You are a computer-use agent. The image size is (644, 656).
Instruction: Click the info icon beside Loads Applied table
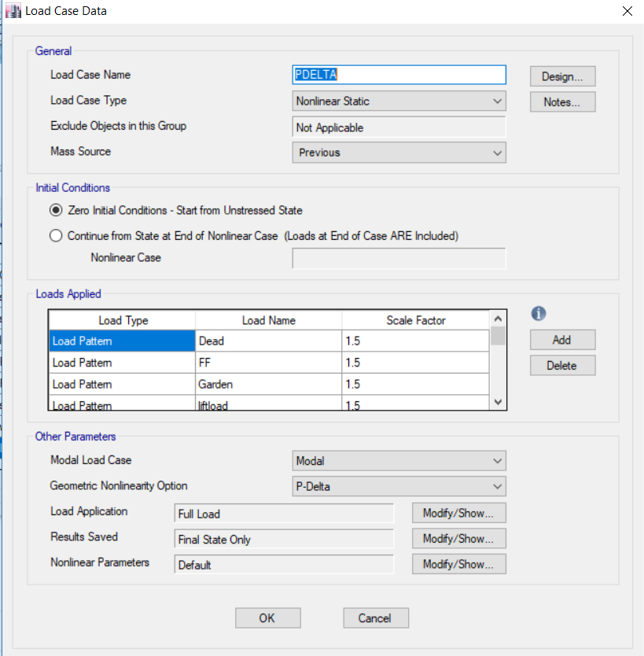click(x=538, y=313)
